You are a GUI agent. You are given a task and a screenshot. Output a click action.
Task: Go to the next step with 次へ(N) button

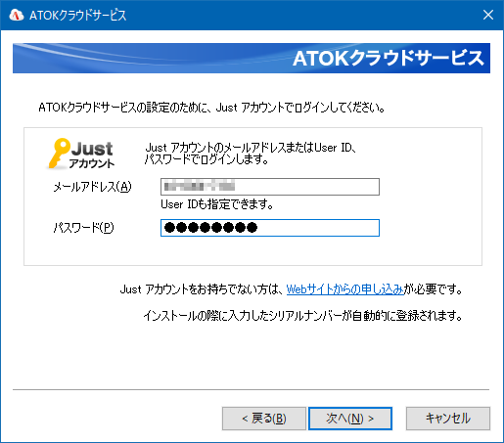click(x=350, y=419)
